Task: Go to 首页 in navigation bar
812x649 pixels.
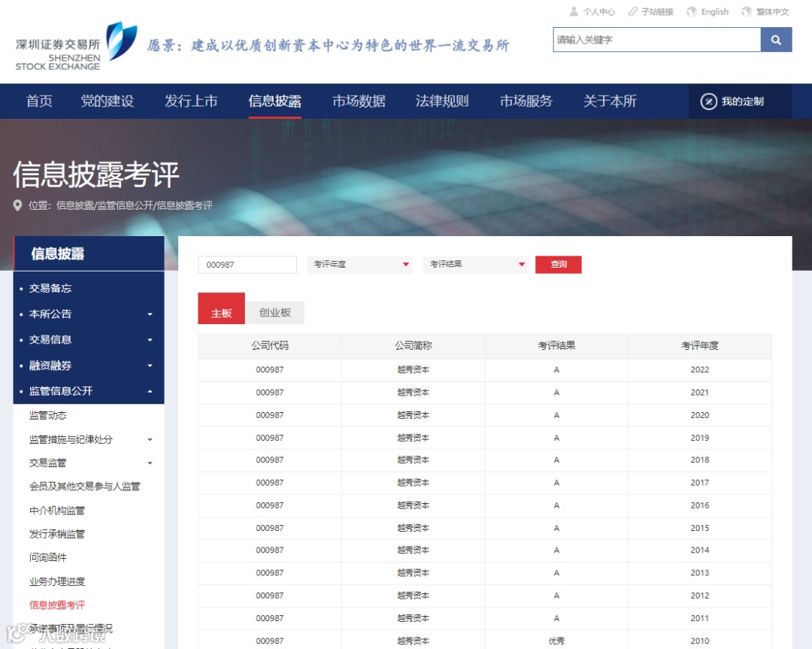Action: click(x=39, y=101)
